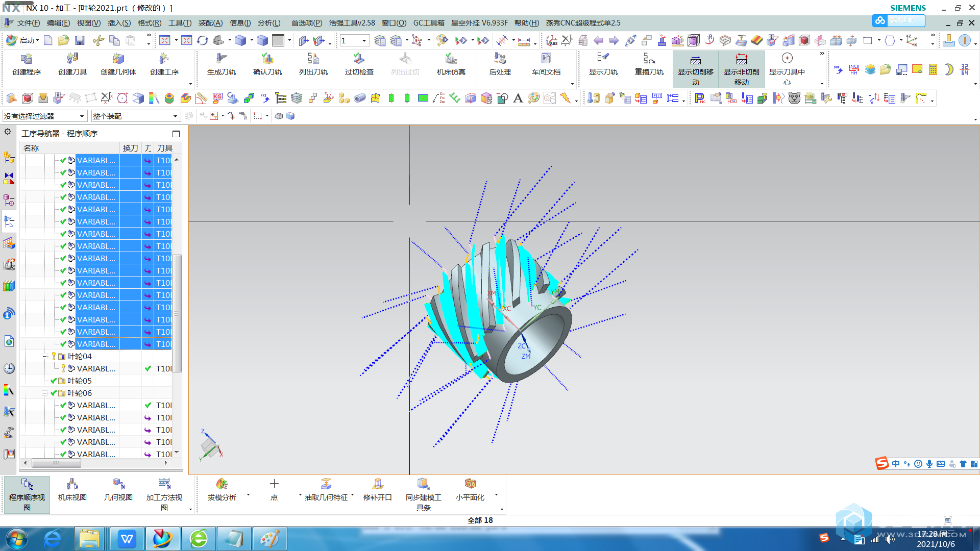This screenshot has width=980, height=551.
Task: Open the 首选项(P) menu
Action: (307, 23)
